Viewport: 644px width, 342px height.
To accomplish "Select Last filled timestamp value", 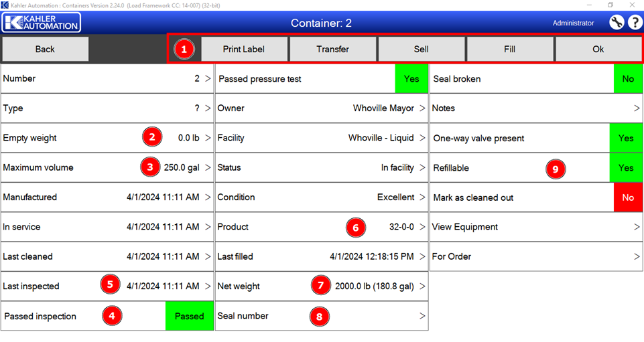I will click(372, 256).
